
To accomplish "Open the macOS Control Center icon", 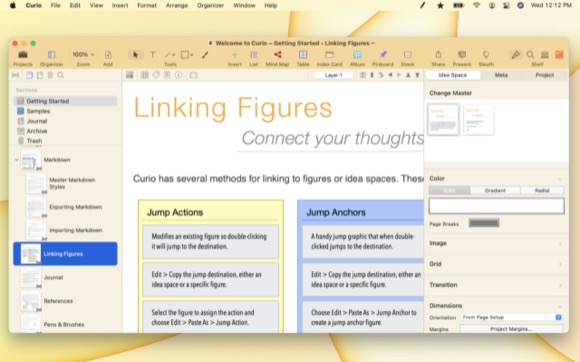I will click(506, 6).
